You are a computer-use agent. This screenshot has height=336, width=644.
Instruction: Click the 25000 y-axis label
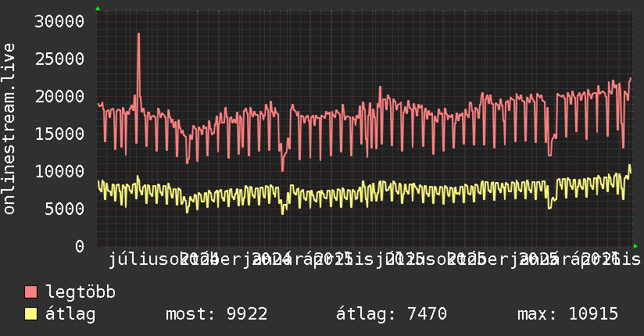pyautogui.click(x=59, y=59)
